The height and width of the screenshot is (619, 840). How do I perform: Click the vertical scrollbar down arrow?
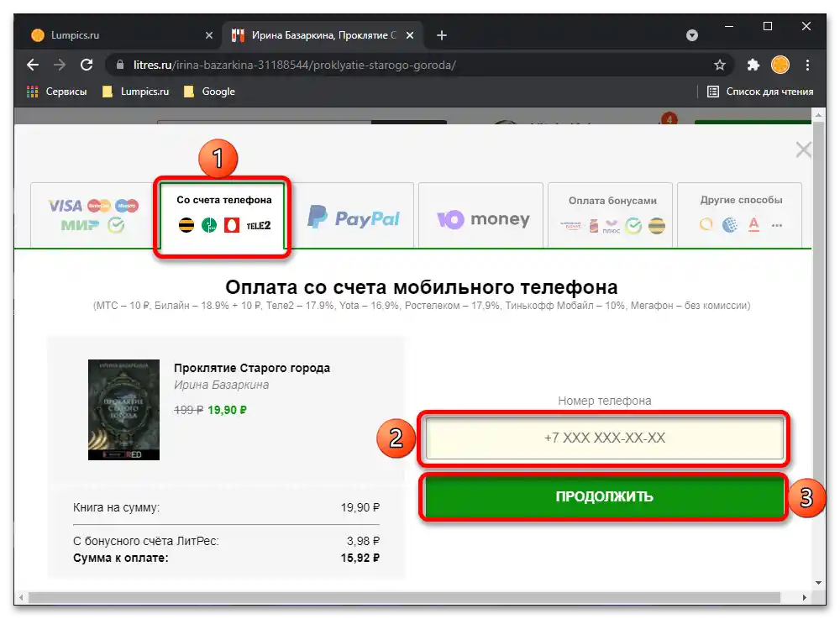coord(818,582)
